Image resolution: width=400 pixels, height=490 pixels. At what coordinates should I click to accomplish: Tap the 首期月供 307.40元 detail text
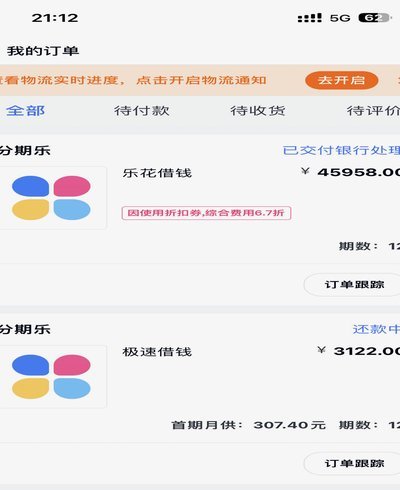(248, 425)
